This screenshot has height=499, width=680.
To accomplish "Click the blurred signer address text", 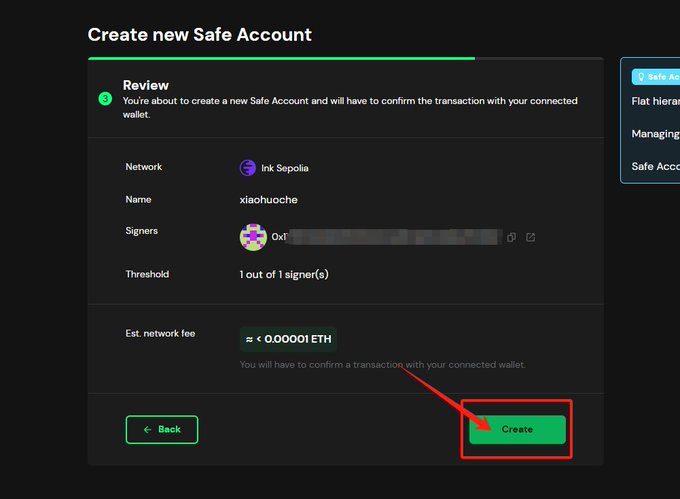I will click(390, 237).
